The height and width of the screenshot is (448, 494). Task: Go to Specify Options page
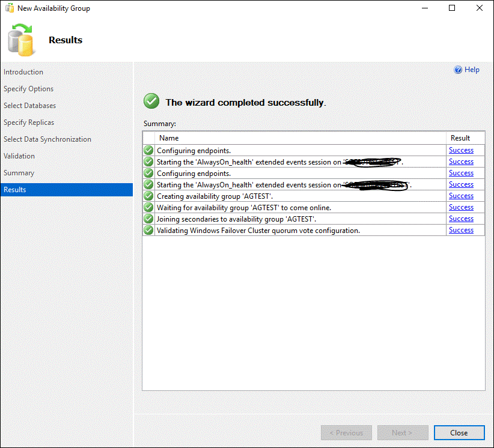click(x=29, y=89)
